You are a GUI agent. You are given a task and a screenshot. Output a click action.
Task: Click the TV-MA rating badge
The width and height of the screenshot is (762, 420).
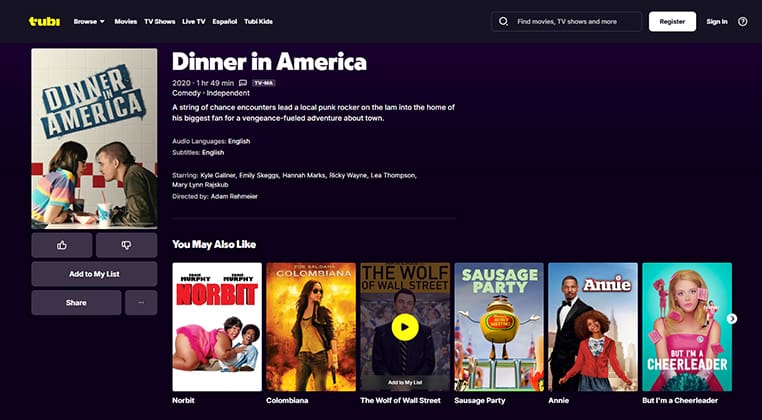264,83
